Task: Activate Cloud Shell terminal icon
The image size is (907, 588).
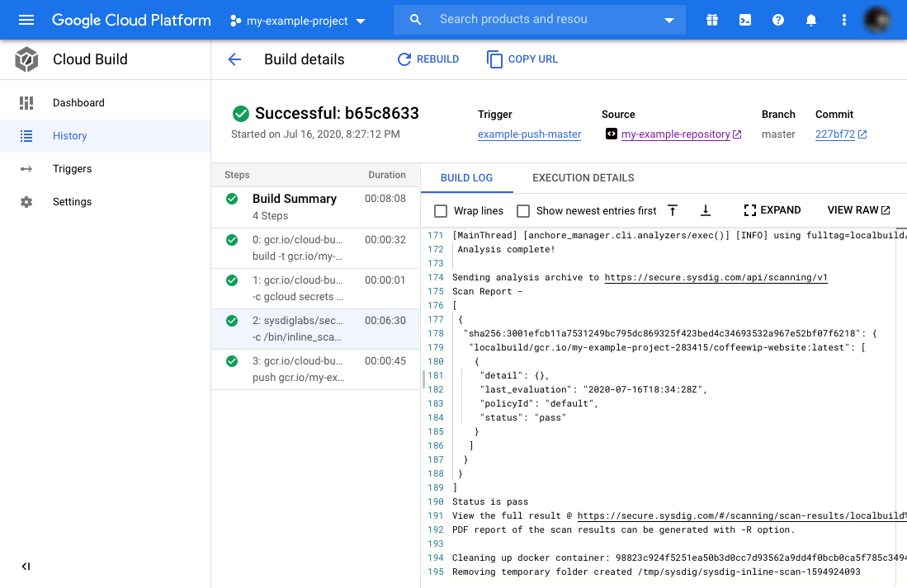Action: [x=745, y=21]
